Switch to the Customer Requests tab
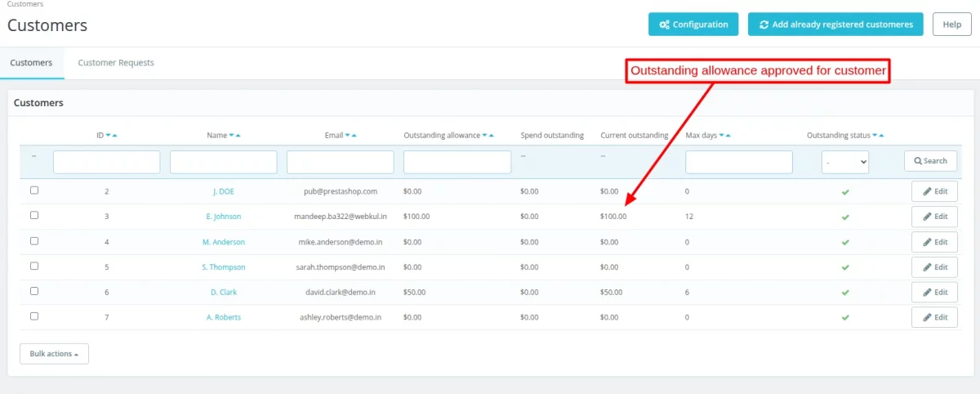The image size is (980, 394). (116, 63)
